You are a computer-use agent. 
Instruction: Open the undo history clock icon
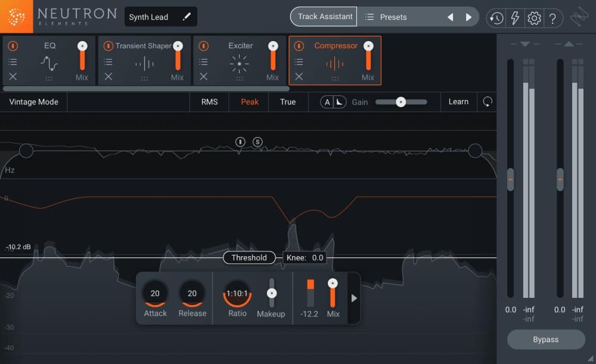tap(496, 18)
